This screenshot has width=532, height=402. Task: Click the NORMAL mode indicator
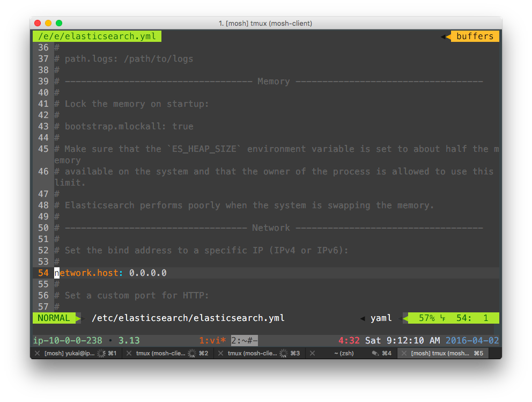pos(54,318)
